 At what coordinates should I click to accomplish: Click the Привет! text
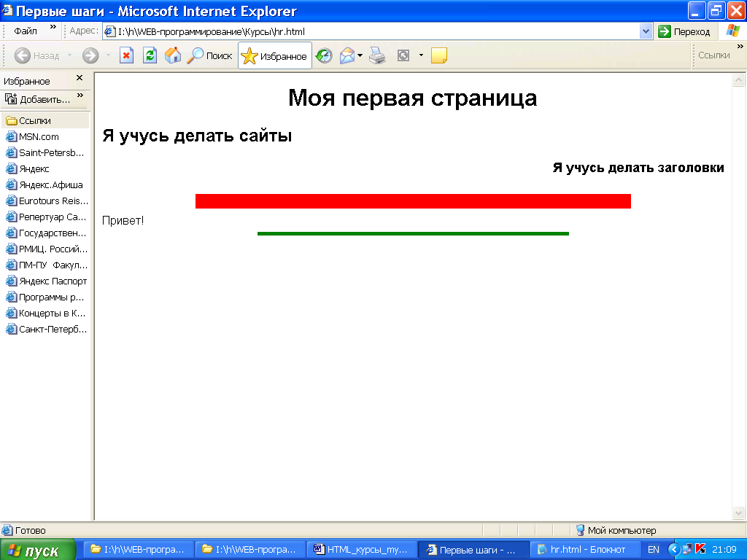[x=123, y=220]
